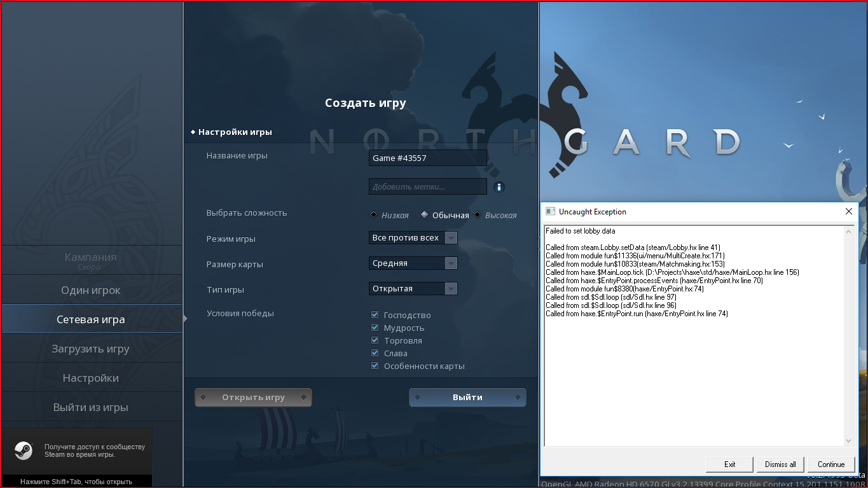This screenshot has width=868, height=488.
Task: Open the Режим игры dropdown (Все против всех)
Action: tap(413, 238)
